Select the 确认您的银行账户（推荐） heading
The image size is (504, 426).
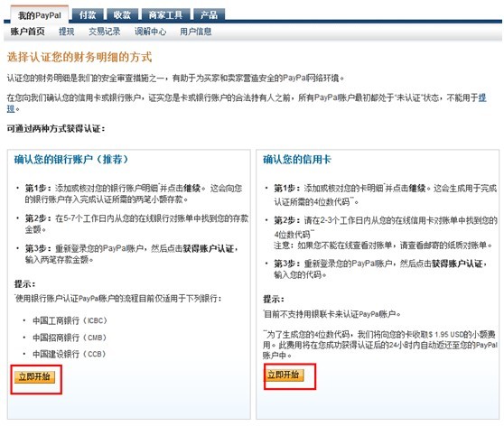pos(71,159)
